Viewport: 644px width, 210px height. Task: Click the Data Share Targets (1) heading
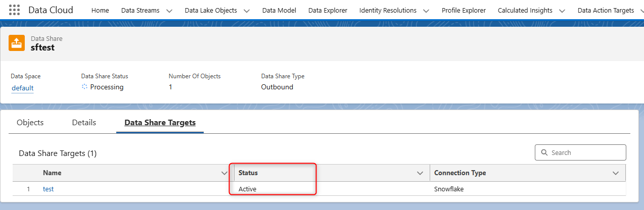58,153
